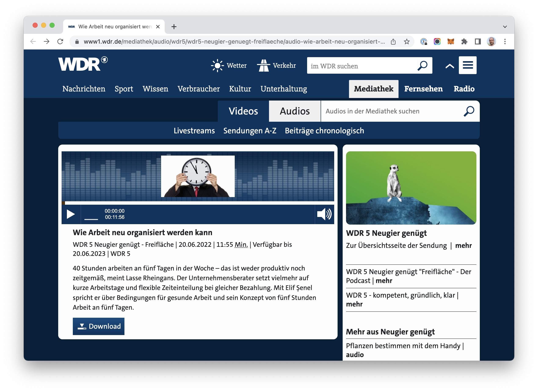Screen dimensions: 538x392
Task: Switch to the Videos tab
Action: point(243,111)
